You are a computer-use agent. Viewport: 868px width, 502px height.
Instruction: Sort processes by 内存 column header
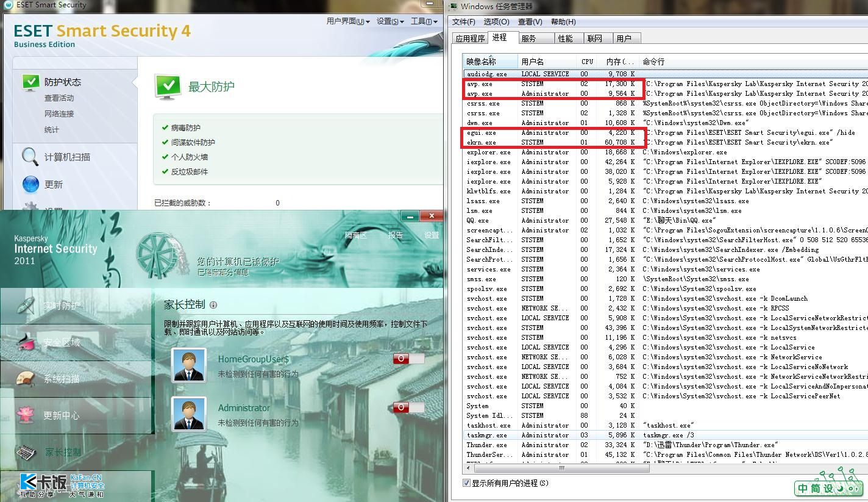tap(619, 62)
